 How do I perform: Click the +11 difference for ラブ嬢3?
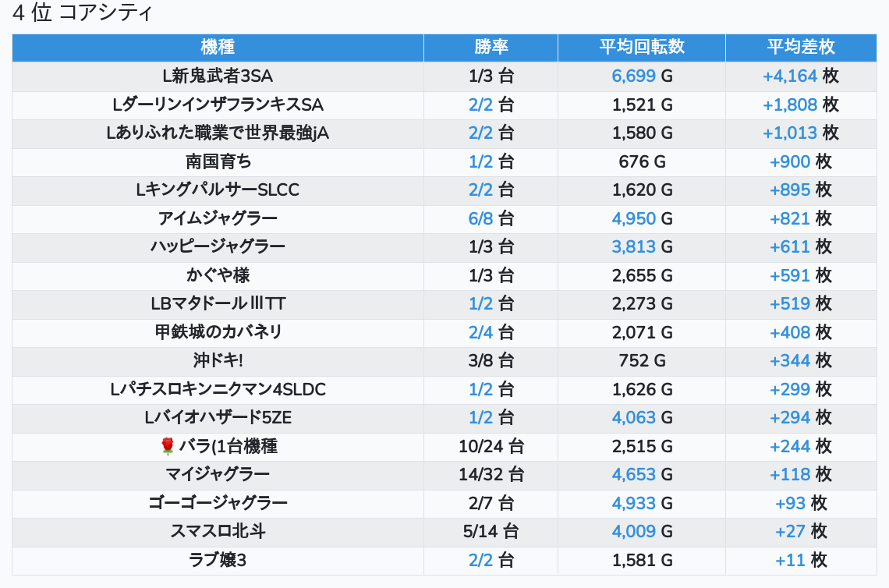pyautogui.click(x=790, y=560)
